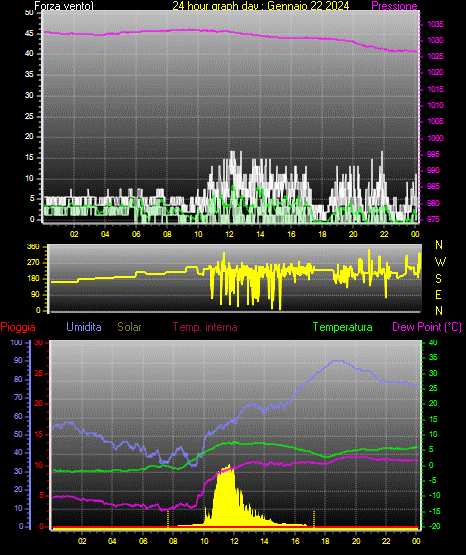Click the peak of yellow solar radiation

(229, 466)
